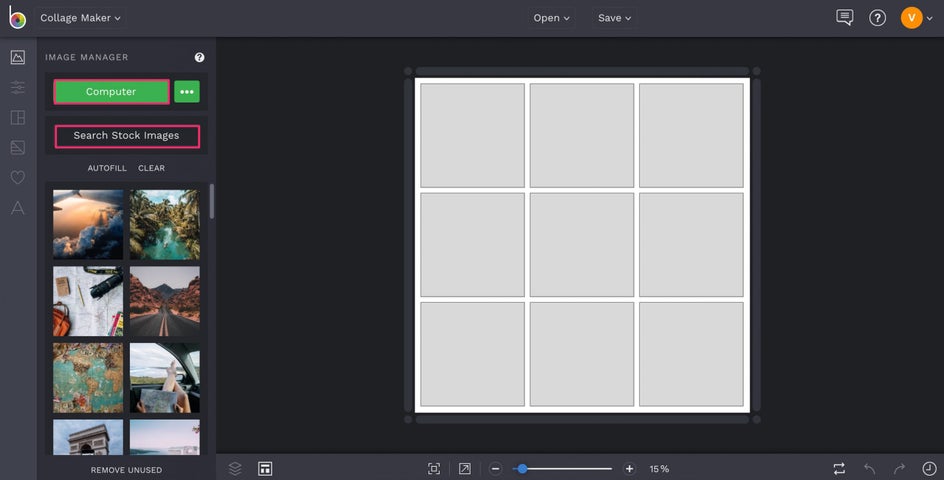
Task: Select the top-left collage cell
Action: (x=473, y=136)
